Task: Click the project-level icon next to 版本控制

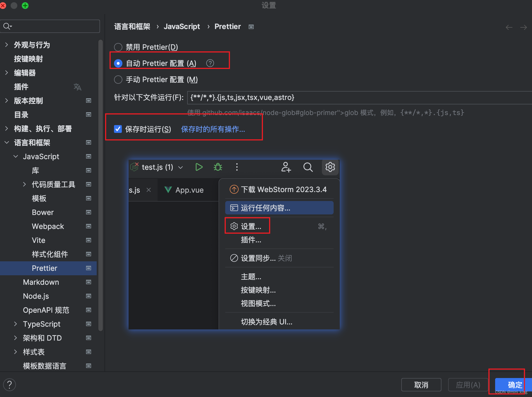Action: coord(89,101)
